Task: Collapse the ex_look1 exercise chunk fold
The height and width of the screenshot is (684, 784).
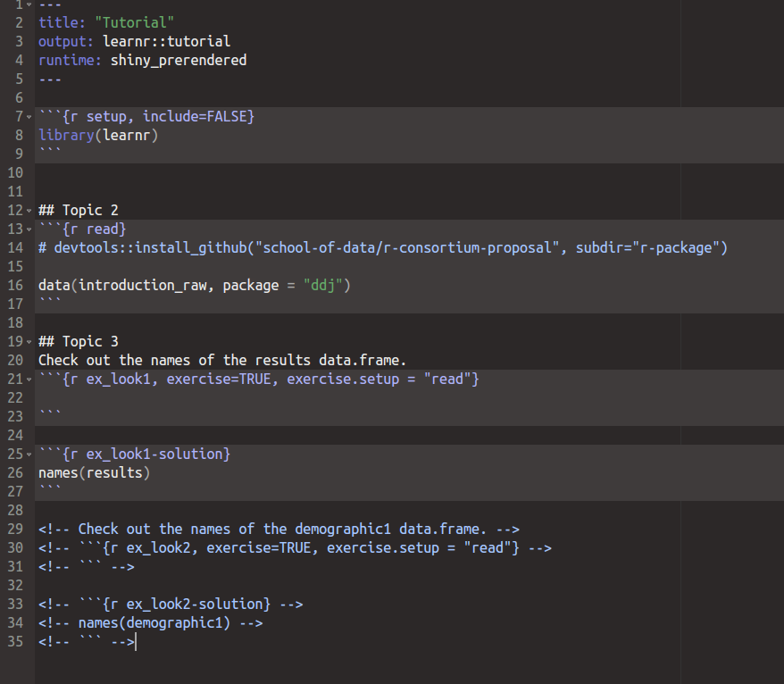Action: (27, 379)
